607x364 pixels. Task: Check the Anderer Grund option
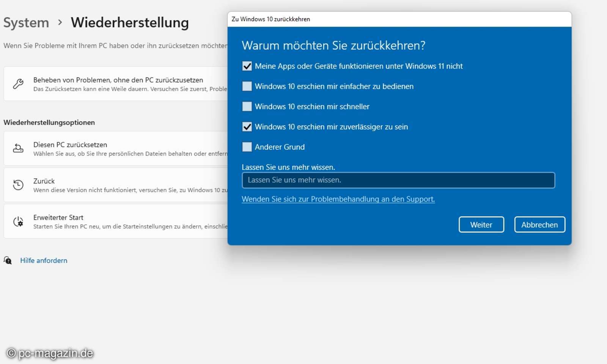pos(247,147)
